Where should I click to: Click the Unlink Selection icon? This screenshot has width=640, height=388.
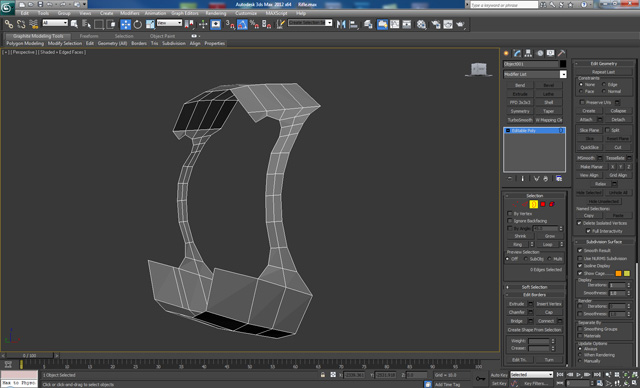coord(21,24)
